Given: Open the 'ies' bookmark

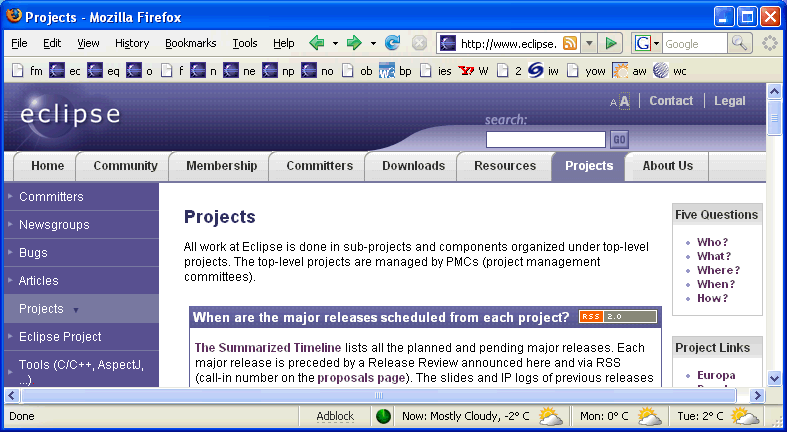Looking at the screenshot, I should coord(436,71).
